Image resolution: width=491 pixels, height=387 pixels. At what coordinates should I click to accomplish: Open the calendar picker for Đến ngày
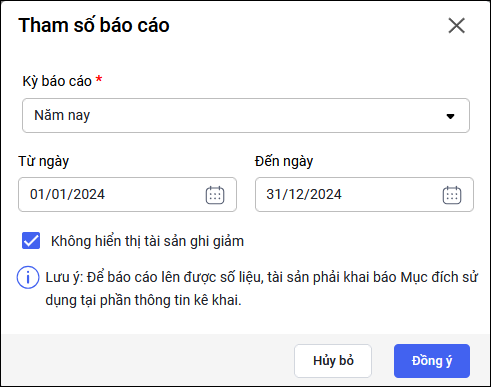click(x=452, y=195)
